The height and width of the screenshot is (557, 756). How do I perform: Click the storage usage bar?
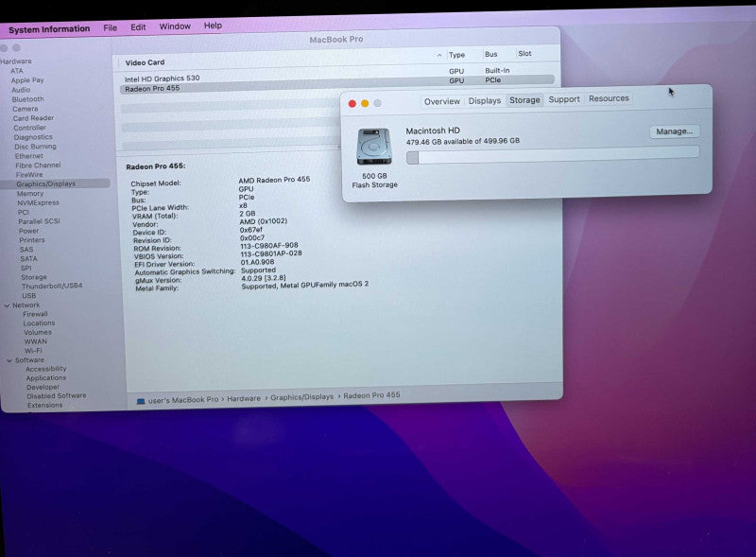553,155
